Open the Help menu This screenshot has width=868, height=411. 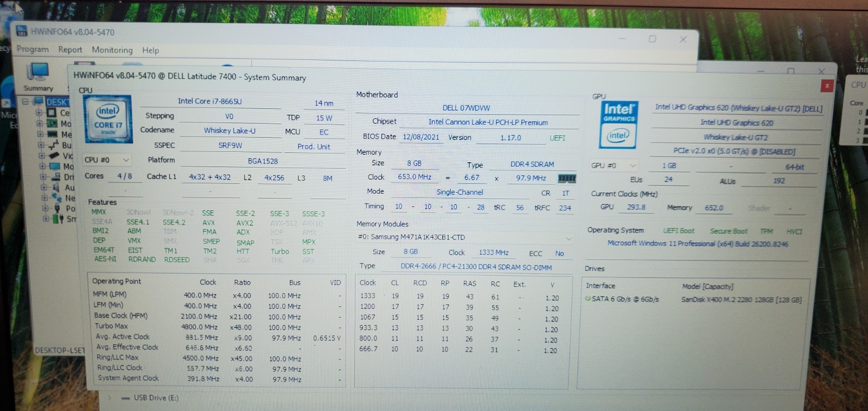(150, 50)
